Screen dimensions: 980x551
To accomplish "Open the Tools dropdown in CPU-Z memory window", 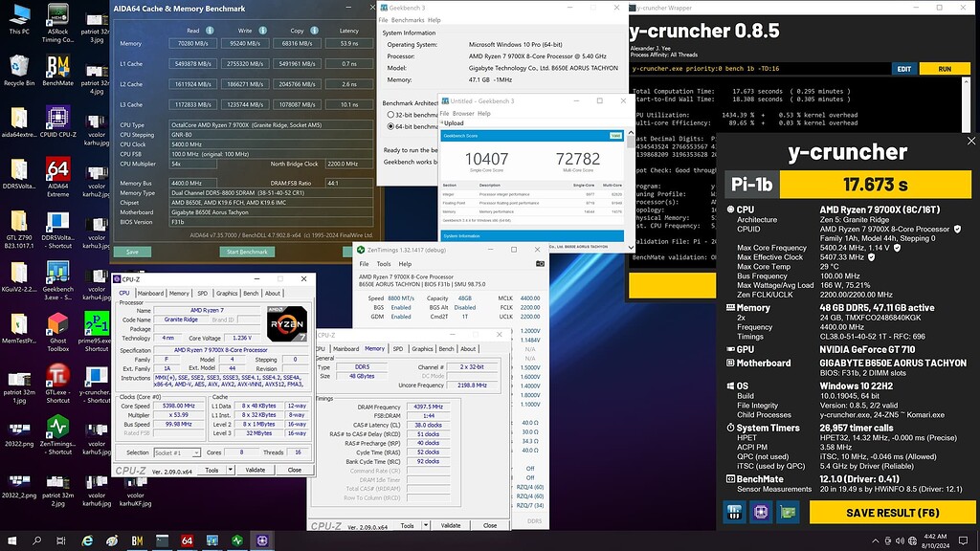I will (x=410, y=524).
